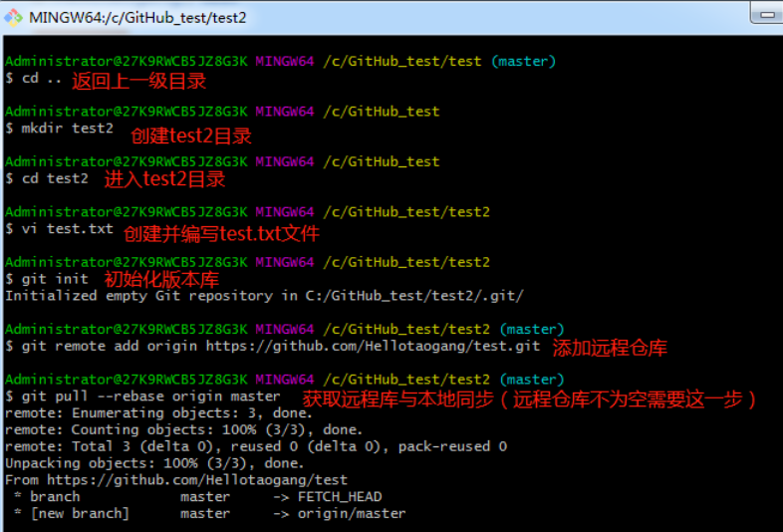Click the command "mkdir test2"
The image size is (783, 532).
coord(68,129)
